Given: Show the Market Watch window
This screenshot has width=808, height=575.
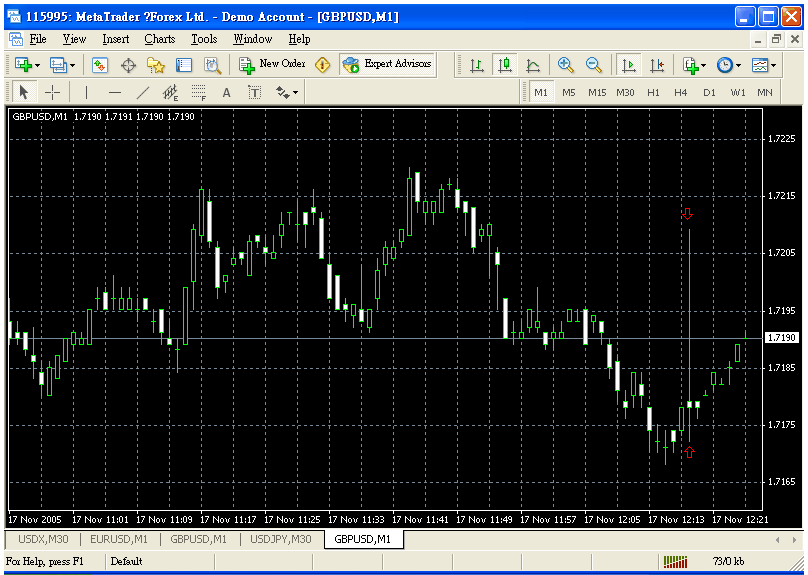Looking at the screenshot, I should pos(99,65).
